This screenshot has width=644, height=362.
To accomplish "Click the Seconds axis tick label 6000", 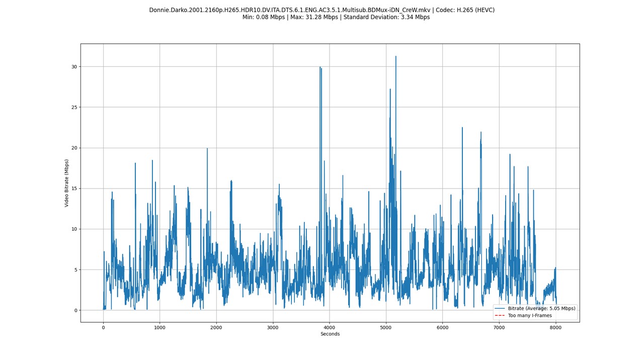I will point(443,327).
